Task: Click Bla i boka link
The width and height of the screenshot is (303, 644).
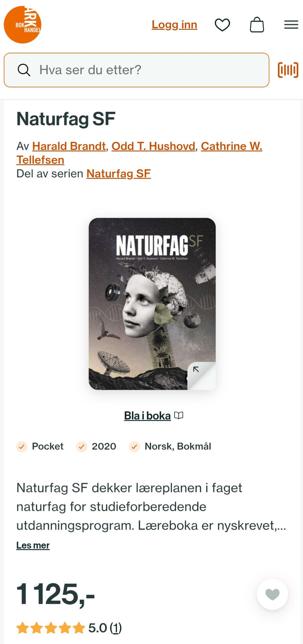Action: [147, 416]
